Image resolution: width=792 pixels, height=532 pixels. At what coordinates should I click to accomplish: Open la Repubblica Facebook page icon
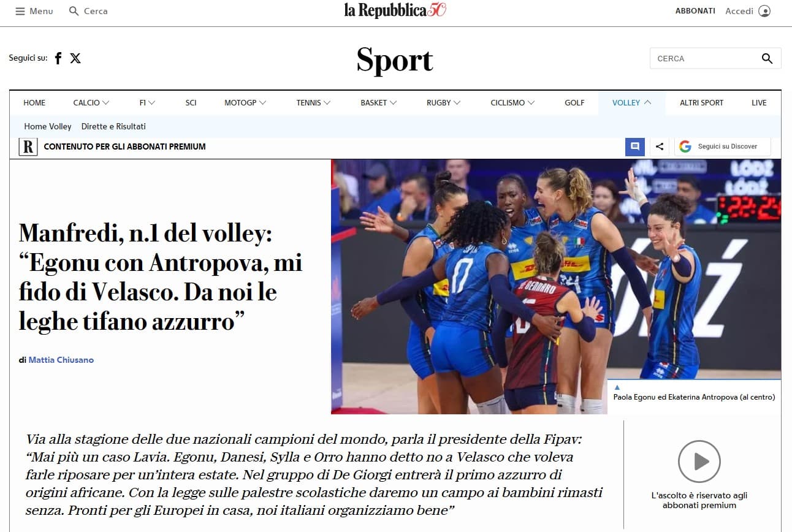tap(58, 58)
